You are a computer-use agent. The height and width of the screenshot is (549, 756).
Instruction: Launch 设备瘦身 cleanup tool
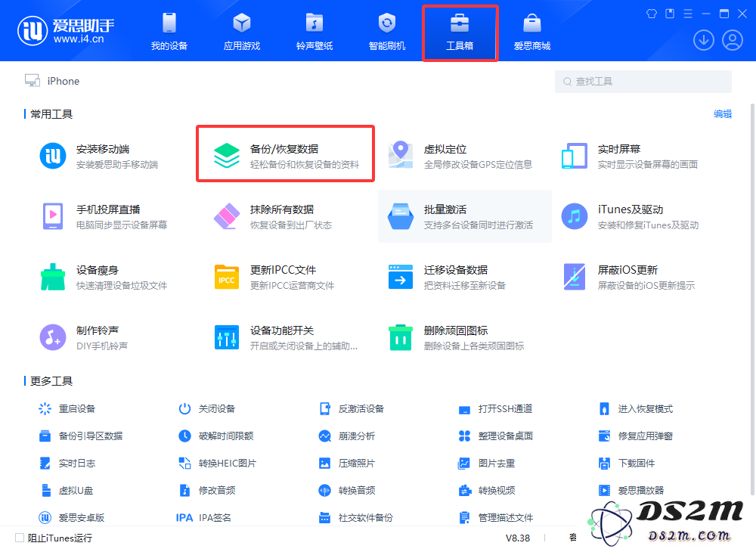pyautogui.click(x=104, y=277)
